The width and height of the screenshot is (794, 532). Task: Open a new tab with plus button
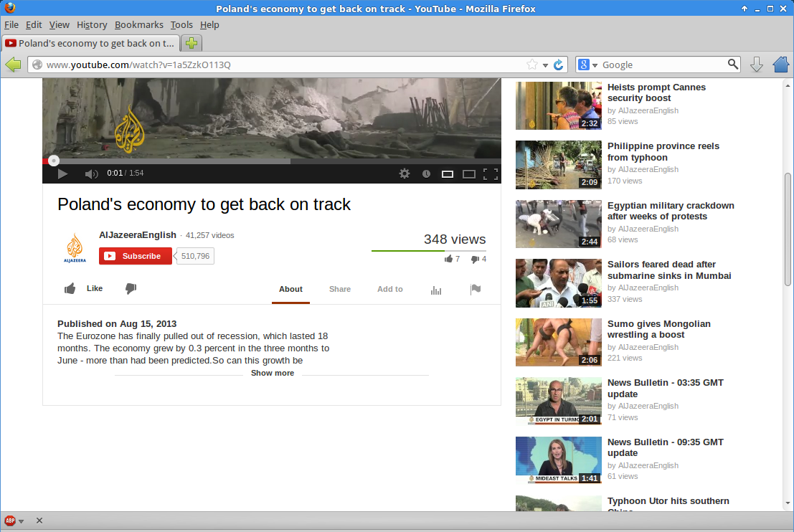(192, 43)
